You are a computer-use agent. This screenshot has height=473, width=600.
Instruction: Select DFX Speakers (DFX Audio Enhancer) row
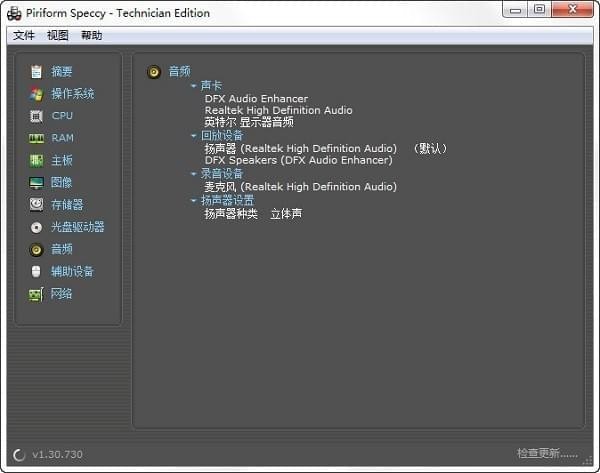click(x=299, y=160)
